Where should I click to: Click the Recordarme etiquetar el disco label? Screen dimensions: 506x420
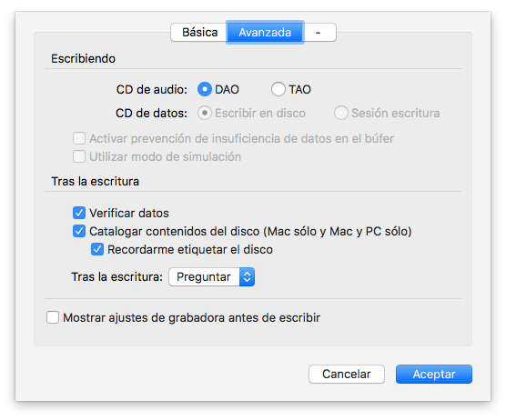(190, 249)
